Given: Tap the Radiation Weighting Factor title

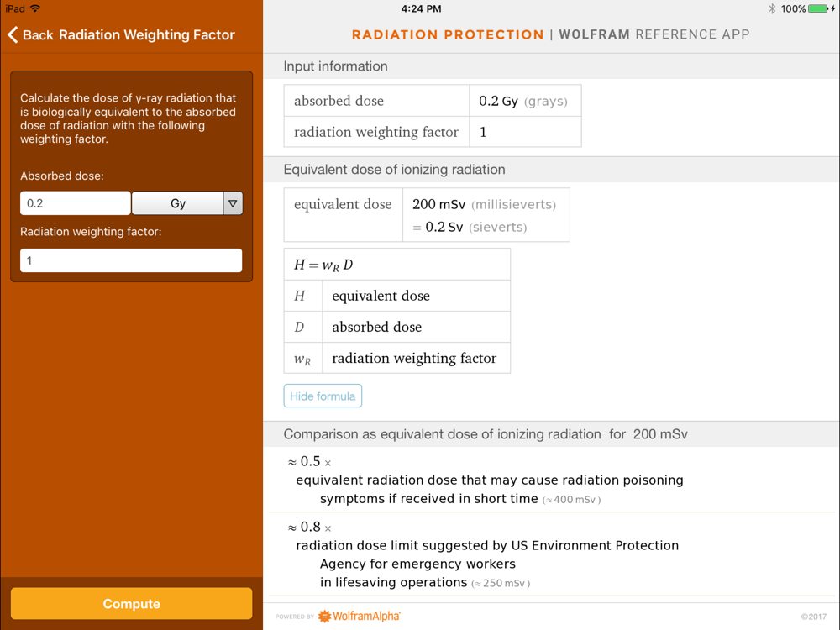Looking at the screenshot, I should tap(147, 34).
